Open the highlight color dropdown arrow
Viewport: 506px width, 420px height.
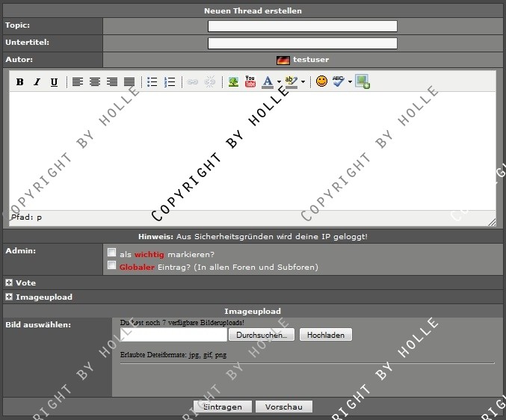pos(303,82)
